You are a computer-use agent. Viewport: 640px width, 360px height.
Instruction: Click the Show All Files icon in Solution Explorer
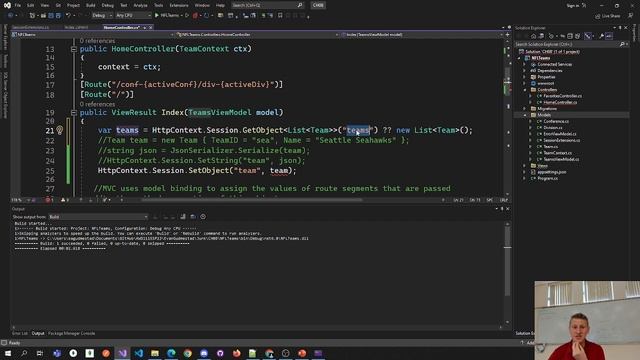click(x=578, y=36)
